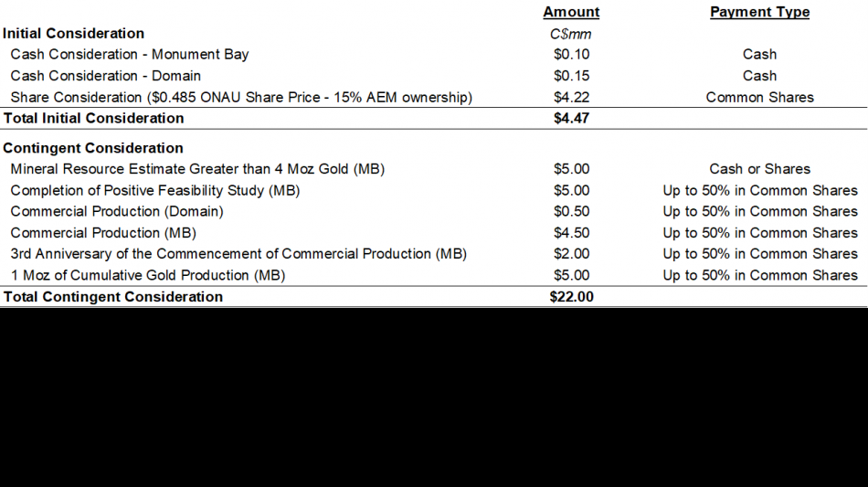Image resolution: width=868 pixels, height=487 pixels.
Task: Click the Payment Type column header
Action: 759,12
